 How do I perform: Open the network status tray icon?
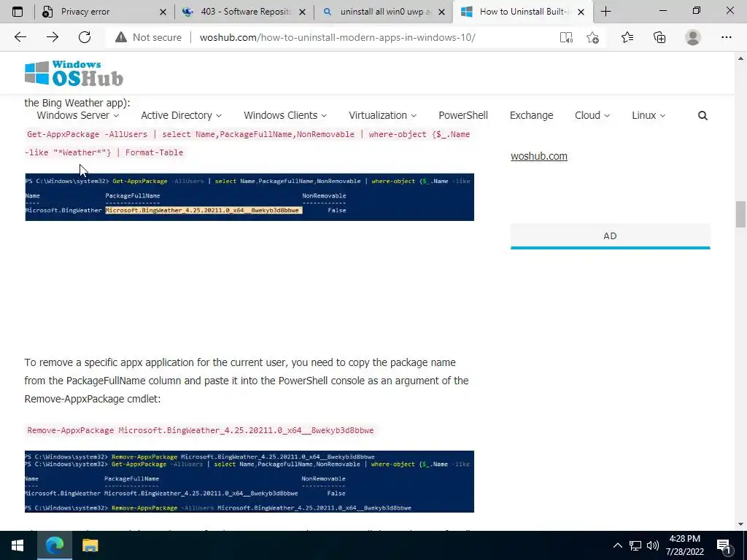pyautogui.click(x=635, y=545)
